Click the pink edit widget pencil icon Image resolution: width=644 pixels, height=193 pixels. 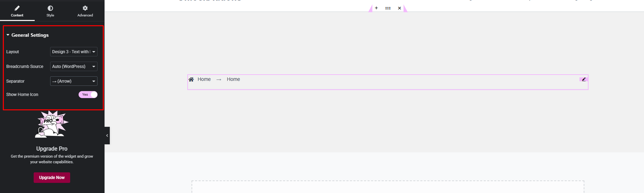click(584, 79)
